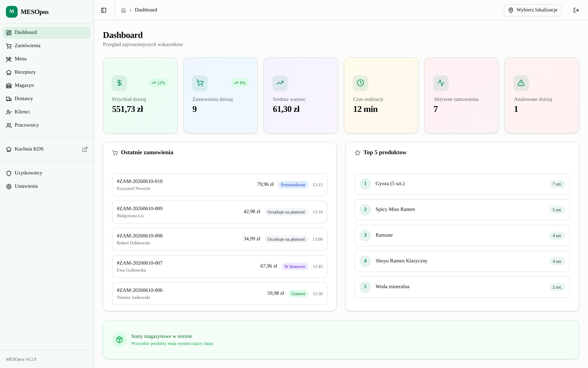Open order #ZAM-20260610-010
The width and height of the screenshot is (588, 368).
(220, 185)
